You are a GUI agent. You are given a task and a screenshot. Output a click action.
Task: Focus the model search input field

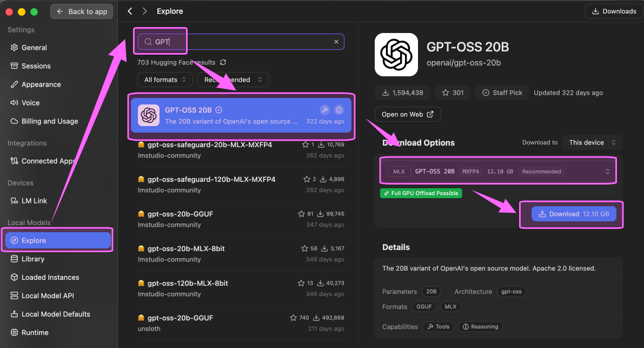(241, 42)
